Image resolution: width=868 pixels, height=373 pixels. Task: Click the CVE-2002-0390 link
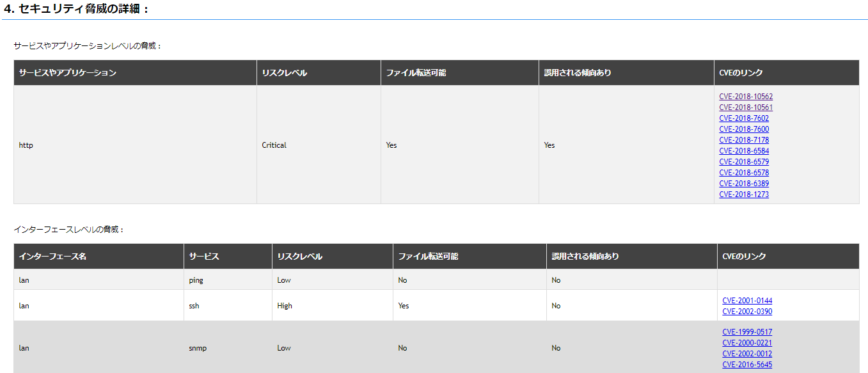click(747, 312)
